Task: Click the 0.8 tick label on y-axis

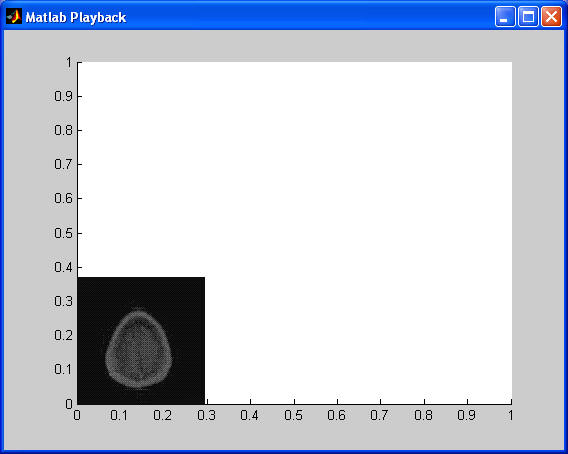Action: pos(63,130)
